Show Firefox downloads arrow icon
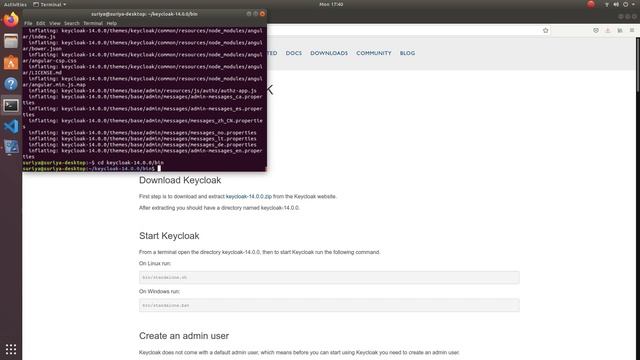Image resolution: width=640 pixels, height=360 pixels. coord(608,30)
